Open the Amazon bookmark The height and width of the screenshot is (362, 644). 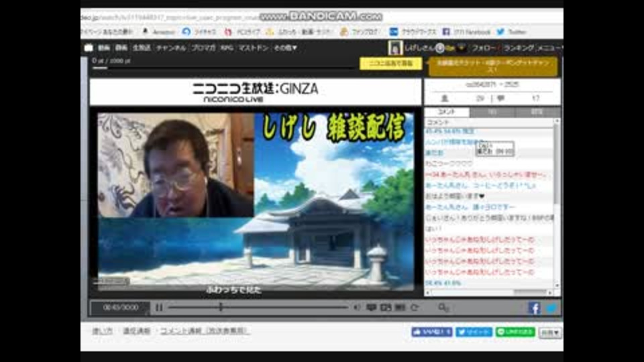pyautogui.click(x=158, y=32)
